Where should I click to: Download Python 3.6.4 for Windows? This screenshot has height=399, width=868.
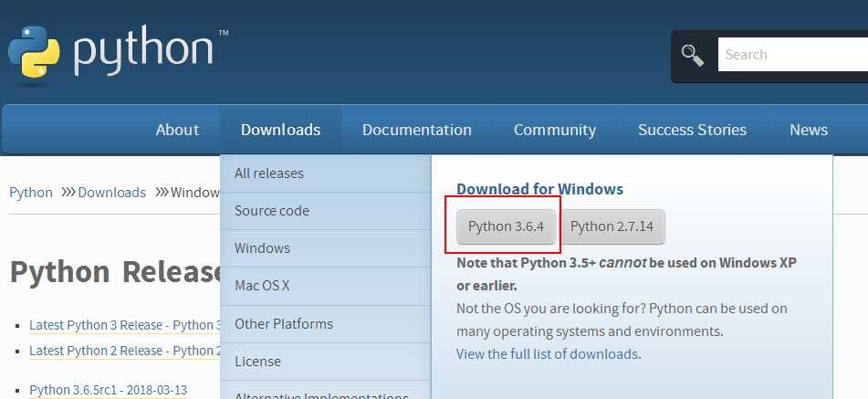click(x=506, y=226)
